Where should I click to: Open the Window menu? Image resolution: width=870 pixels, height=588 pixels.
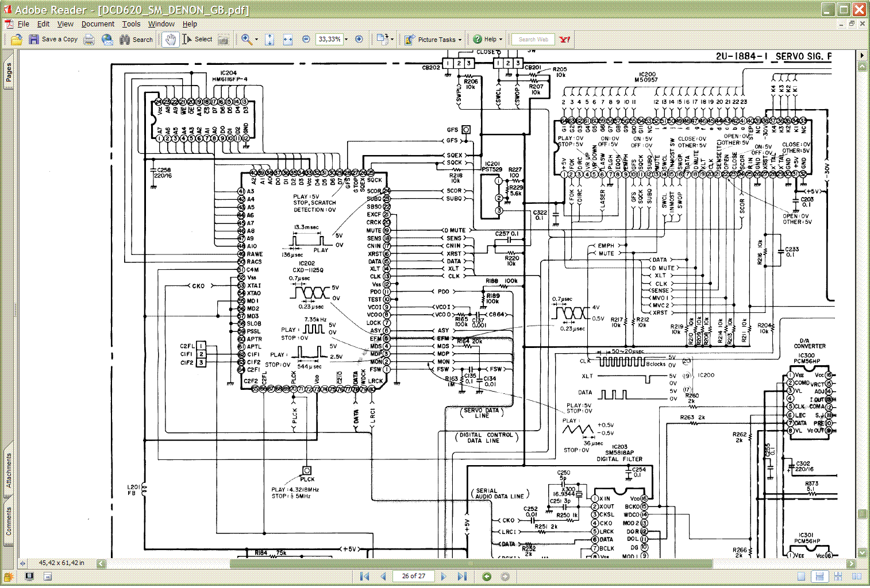click(161, 24)
